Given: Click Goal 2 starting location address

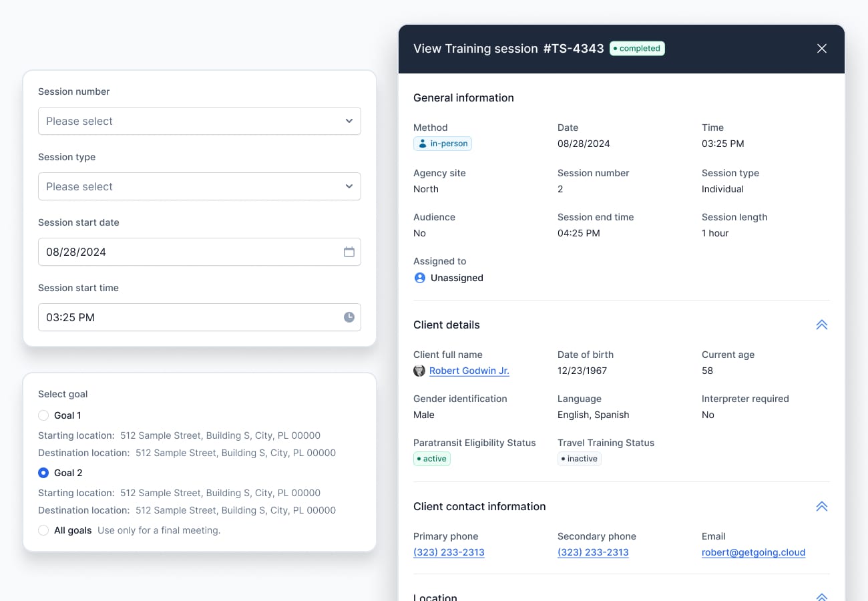Looking at the screenshot, I should click(x=220, y=493).
